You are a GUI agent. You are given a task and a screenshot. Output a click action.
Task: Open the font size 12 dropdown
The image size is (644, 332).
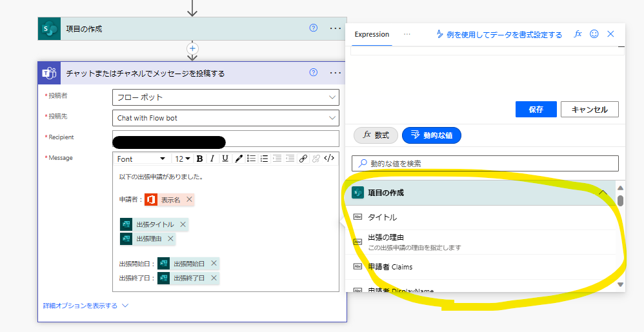coord(183,159)
